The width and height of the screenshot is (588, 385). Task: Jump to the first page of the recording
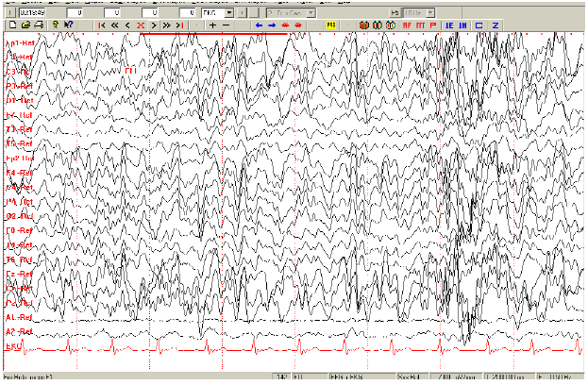click(x=101, y=25)
